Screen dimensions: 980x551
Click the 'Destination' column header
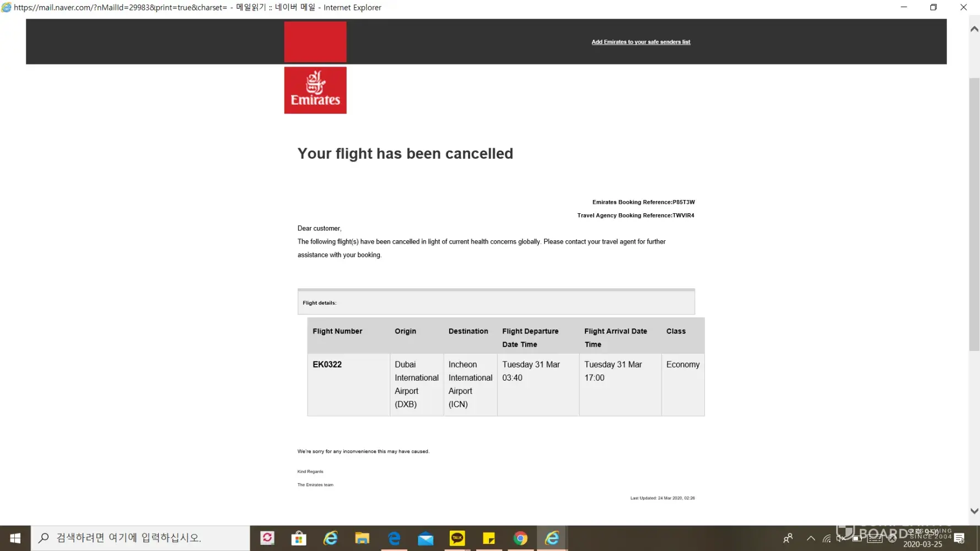[469, 331]
